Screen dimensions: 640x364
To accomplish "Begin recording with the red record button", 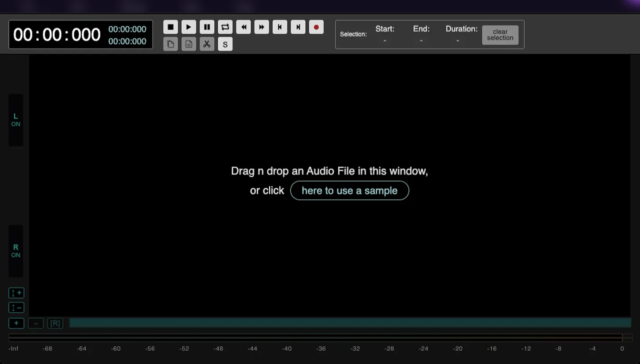I will [316, 27].
